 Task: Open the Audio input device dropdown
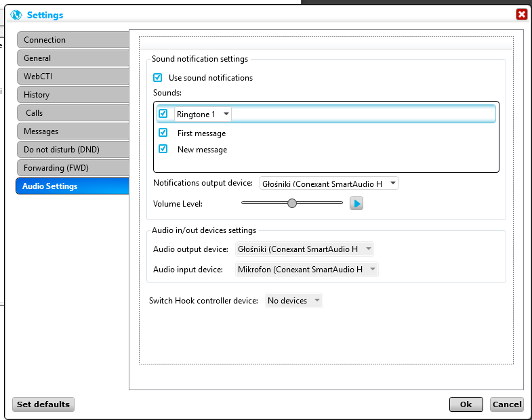tap(306, 270)
